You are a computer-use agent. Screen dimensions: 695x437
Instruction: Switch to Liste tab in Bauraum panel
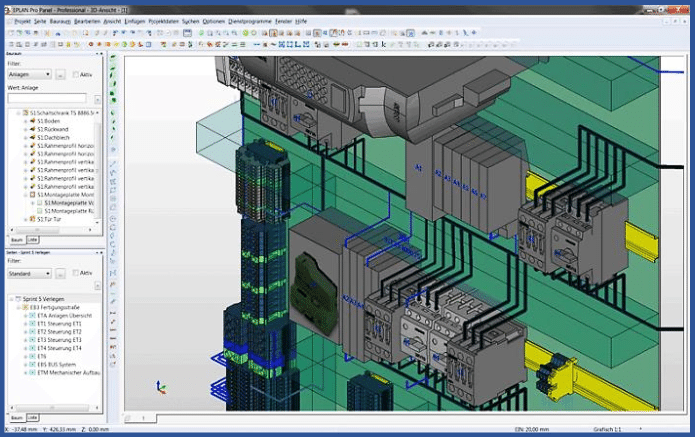click(32, 239)
